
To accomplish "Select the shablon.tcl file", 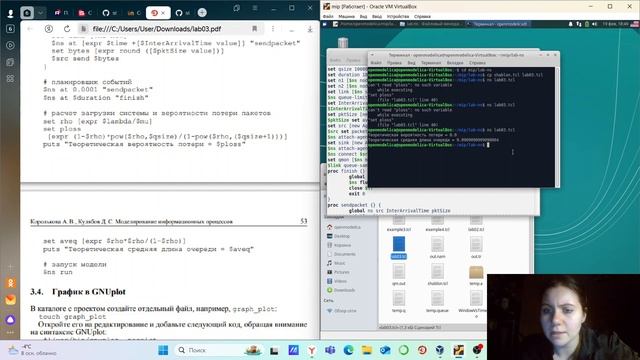I will (437, 274).
